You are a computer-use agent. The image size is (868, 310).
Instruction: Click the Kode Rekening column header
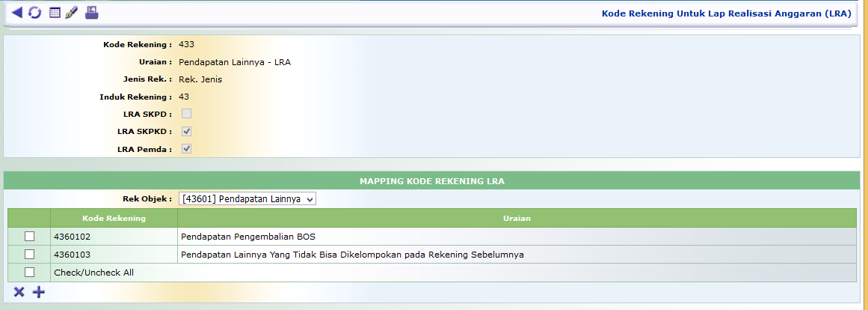[114, 218]
